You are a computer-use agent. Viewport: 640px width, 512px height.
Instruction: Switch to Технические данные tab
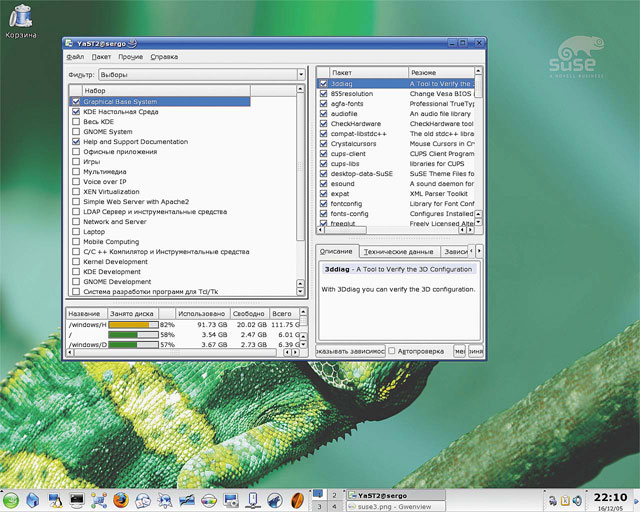pyautogui.click(x=399, y=252)
